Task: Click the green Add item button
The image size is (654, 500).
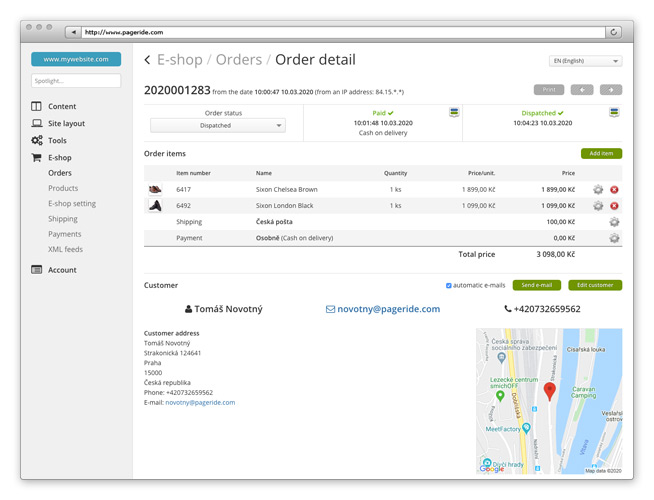Action: click(x=601, y=154)
